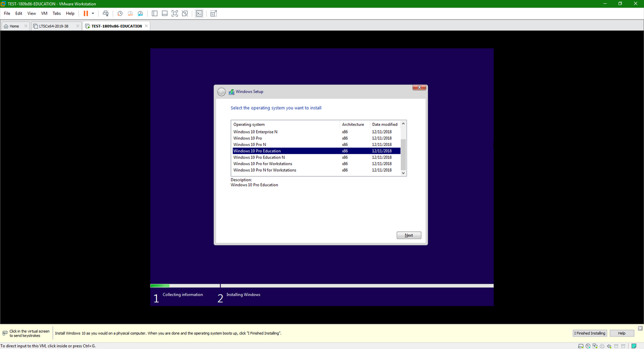
Task: Enter full screen mode icon
Action: (x=175, y=14)
